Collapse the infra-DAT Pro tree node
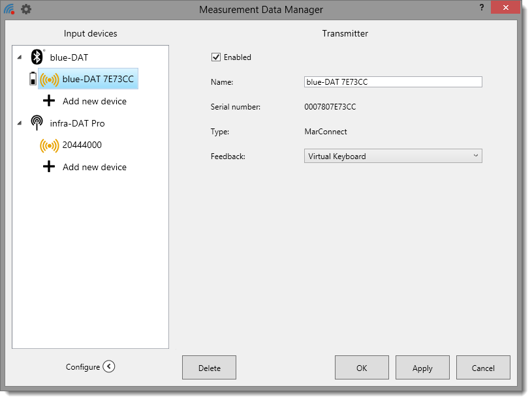The image size is (532, 401). [20, 123]
